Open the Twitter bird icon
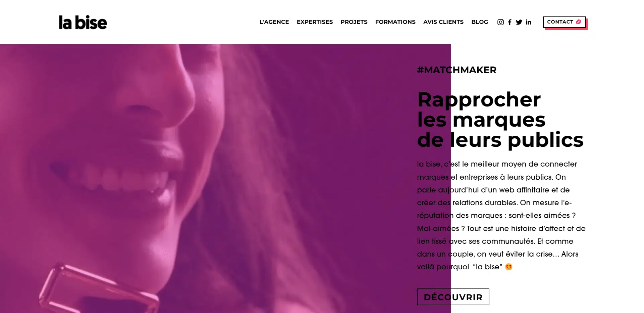 click(519, 22)
